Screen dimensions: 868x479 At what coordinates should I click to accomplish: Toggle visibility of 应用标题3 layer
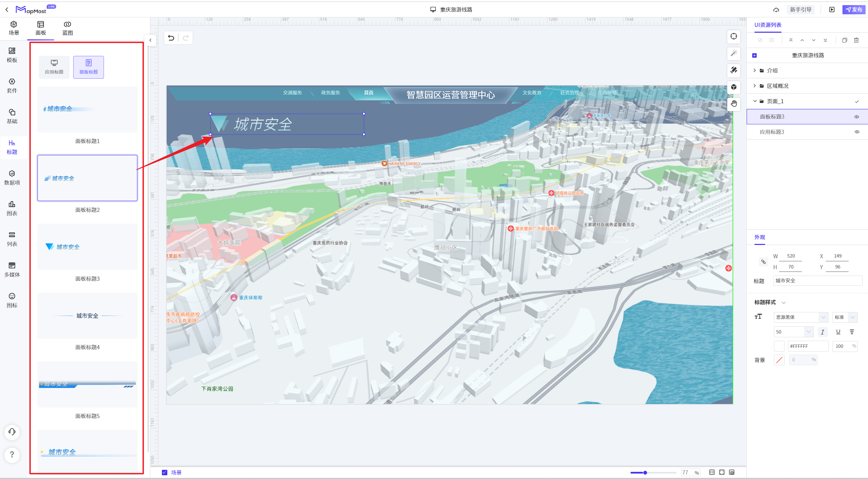tap(856, 132)
